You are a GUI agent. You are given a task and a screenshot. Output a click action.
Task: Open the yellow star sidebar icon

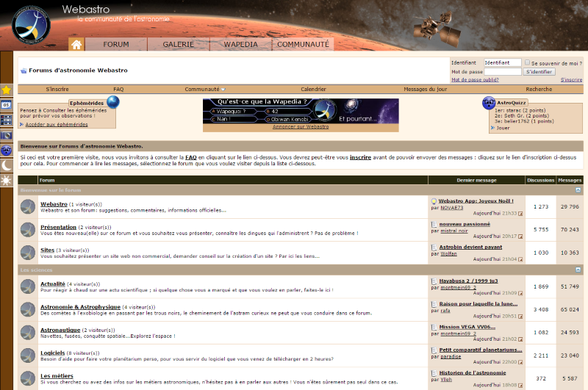(7, 90)
